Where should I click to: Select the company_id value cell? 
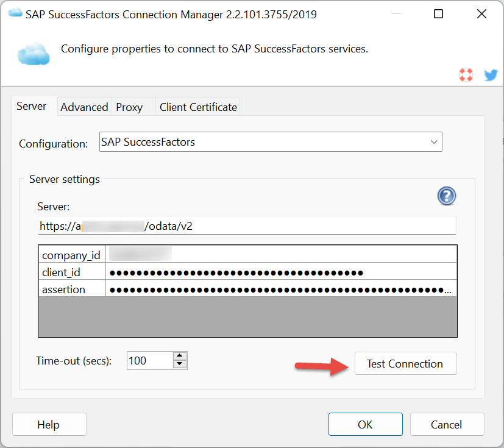pyautogui.click(x=281, y=254)
